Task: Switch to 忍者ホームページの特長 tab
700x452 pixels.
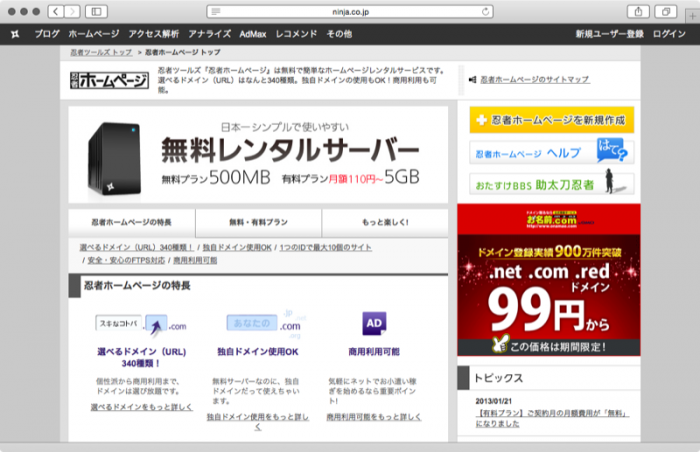Action: (x=132, y=222)
